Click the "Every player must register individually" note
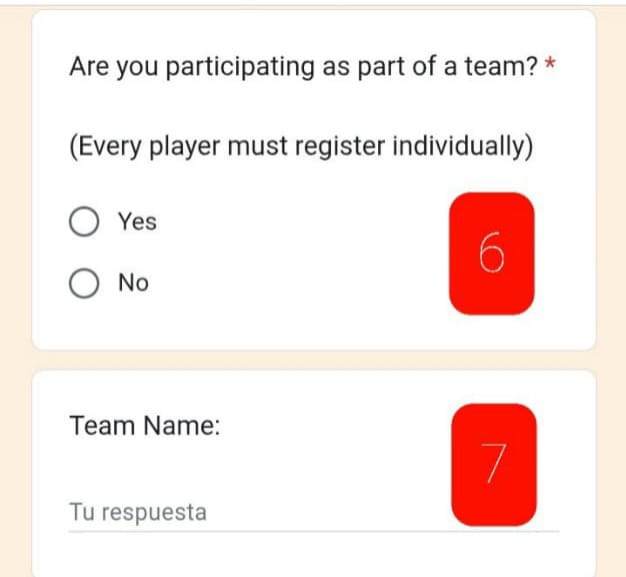Image resolution: width=626 pixels, height=577 pixels. point(300,148)
